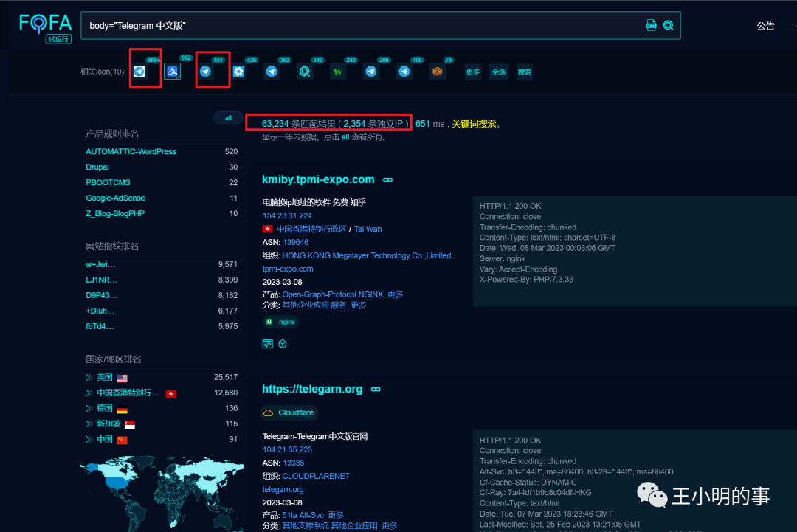Click 其他企业应用 beside 服务 in first result
Viewport: 797px width, 532px height.
(x=306, y=305)
